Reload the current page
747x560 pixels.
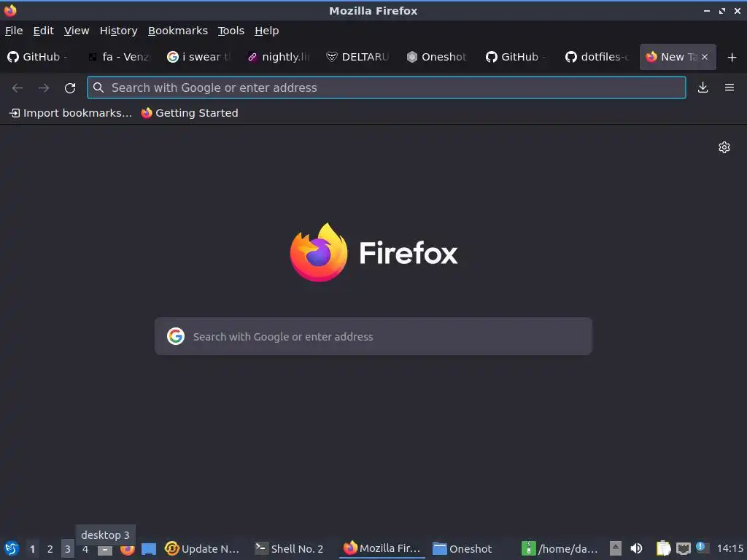(70, 87)
